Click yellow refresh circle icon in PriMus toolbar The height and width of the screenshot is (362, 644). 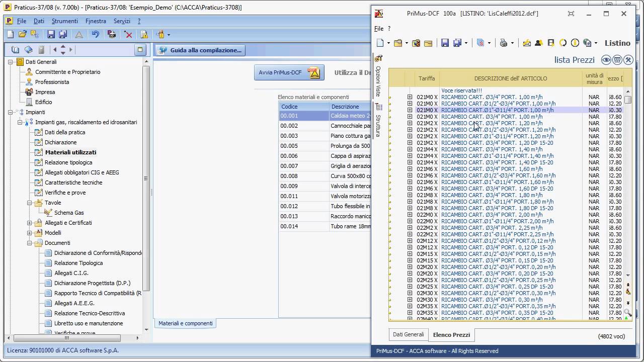coord(563,43)
